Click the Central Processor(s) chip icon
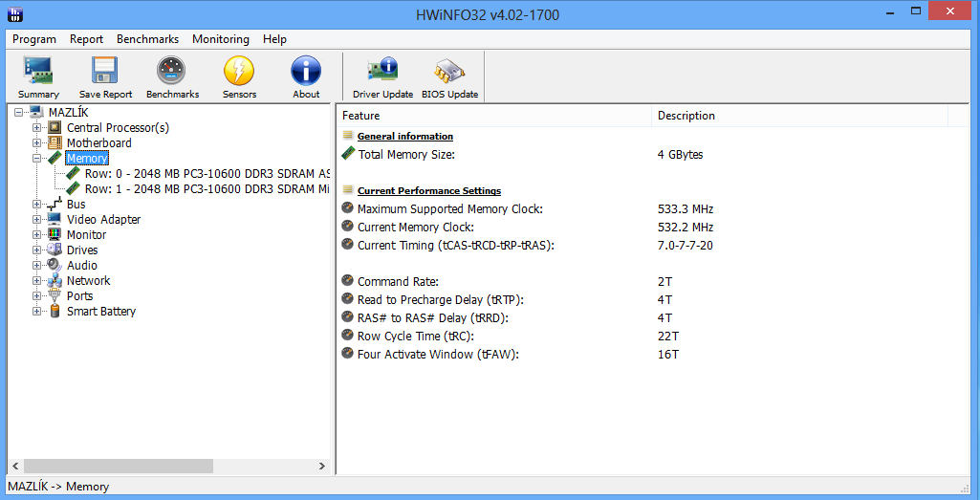This screenshot has width=980, height=500. (55, 127)
